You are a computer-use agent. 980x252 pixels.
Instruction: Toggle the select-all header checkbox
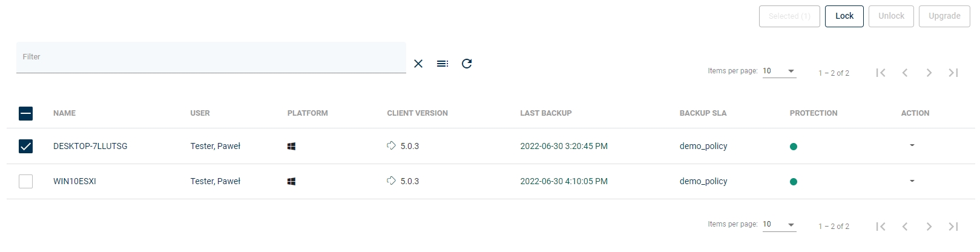[25, 113]
